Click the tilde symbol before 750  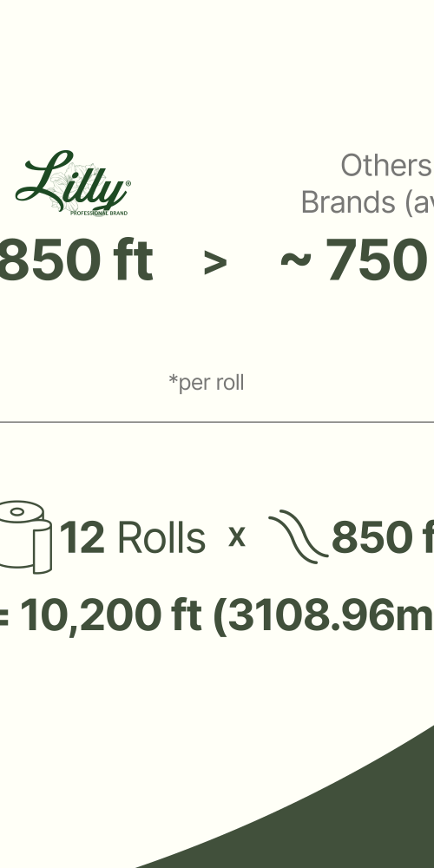point(296,259)
